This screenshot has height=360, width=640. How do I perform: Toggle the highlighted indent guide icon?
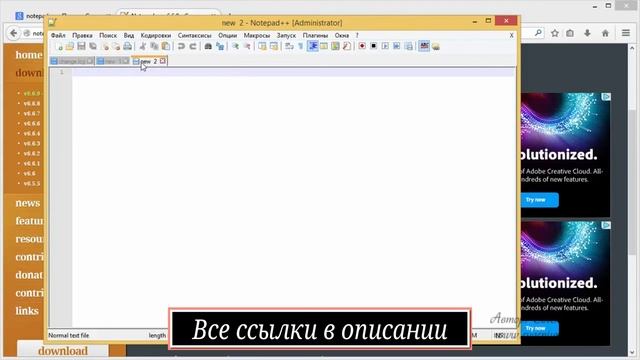(313, 47)
